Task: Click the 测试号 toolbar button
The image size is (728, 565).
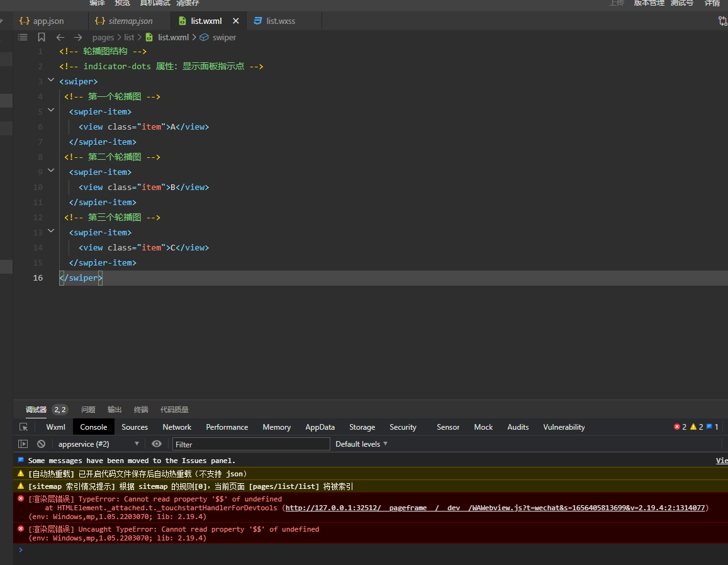Action: pos(682,3)
